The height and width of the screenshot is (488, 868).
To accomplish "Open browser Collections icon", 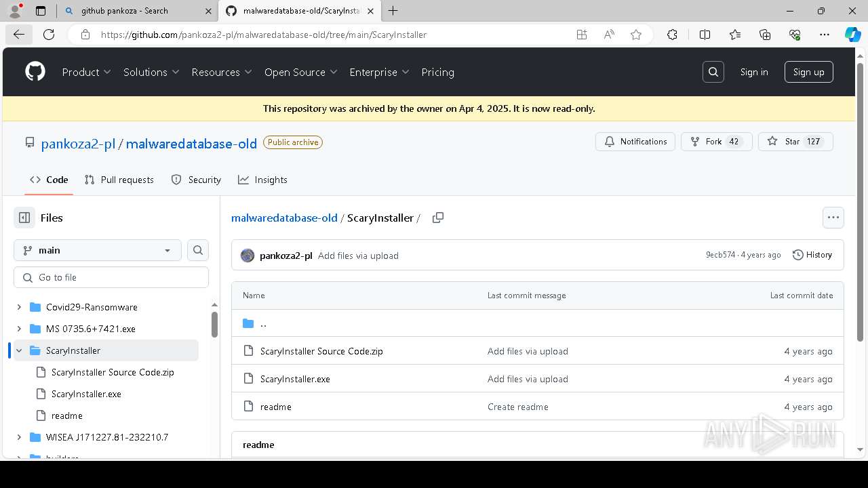I will pos(765,35).
